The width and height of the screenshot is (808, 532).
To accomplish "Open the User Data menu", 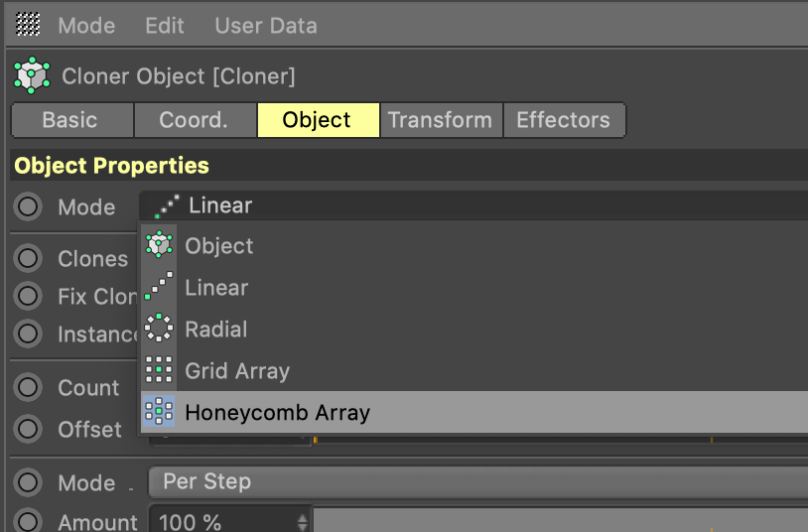I will point(266,25).
